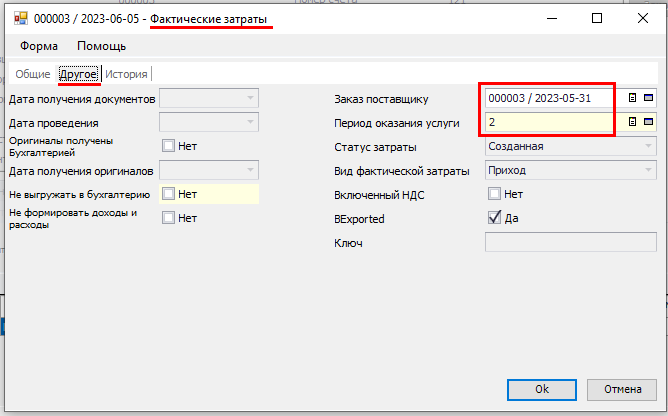Switch to the Общие tab

point(32,74)
